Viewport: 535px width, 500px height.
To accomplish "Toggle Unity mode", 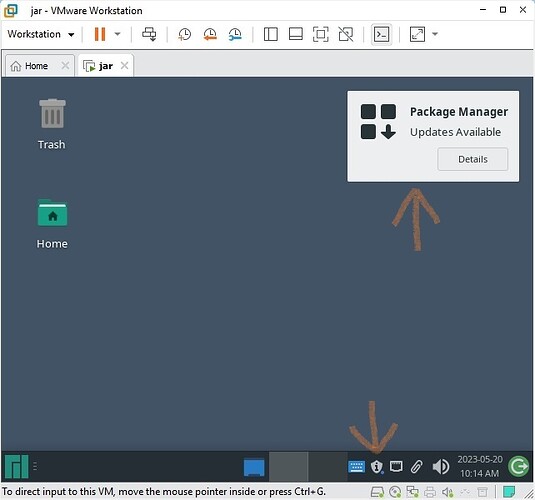I will tap(346, 34).
